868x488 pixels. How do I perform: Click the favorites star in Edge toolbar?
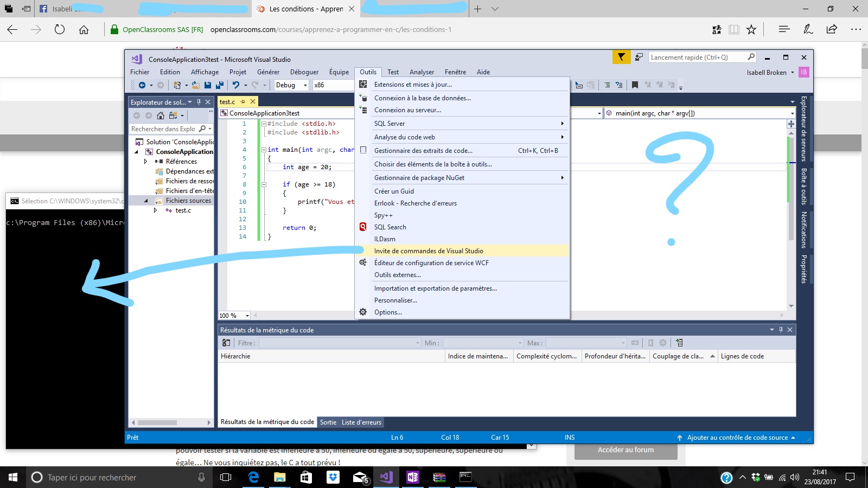click(751, 29)
